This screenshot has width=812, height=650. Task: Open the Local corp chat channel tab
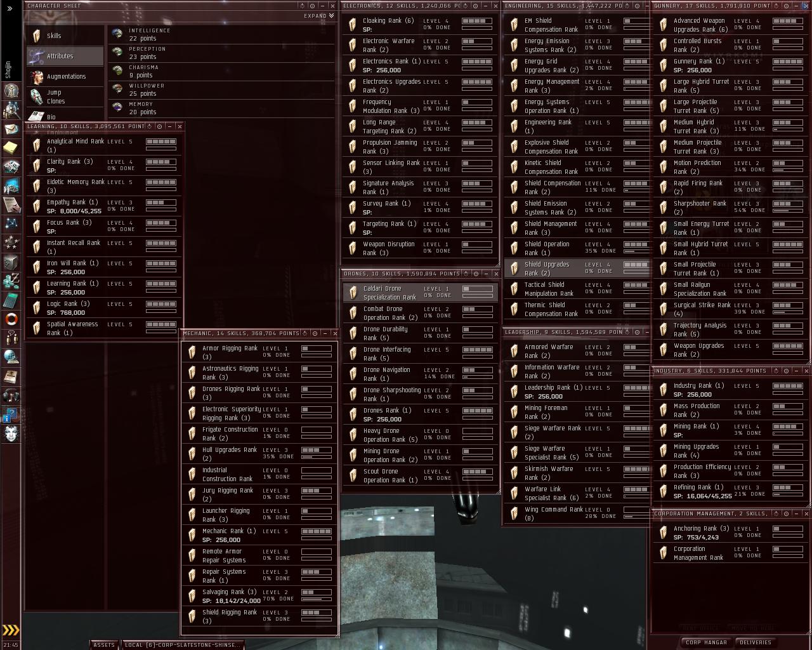click(183, 645)
